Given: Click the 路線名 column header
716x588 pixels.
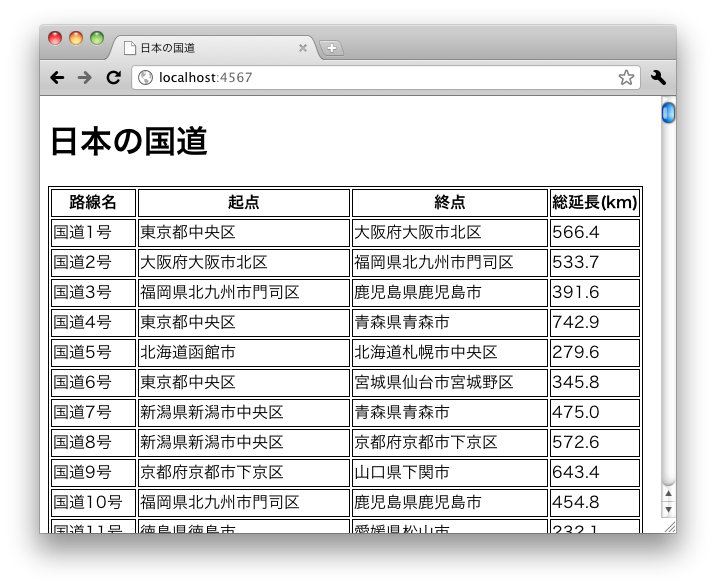Looking at the screenshot, I should (x=93, y=202).
